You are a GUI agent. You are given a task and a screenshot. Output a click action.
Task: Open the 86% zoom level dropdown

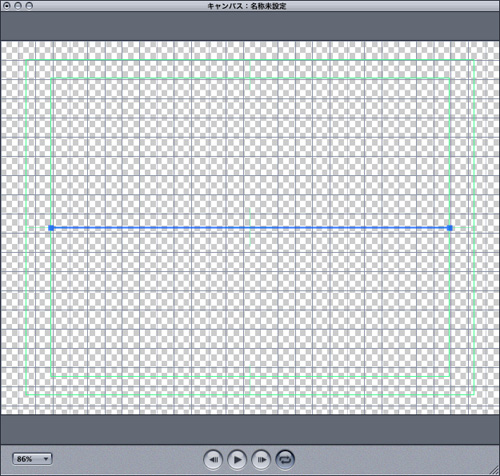(32, 459)
